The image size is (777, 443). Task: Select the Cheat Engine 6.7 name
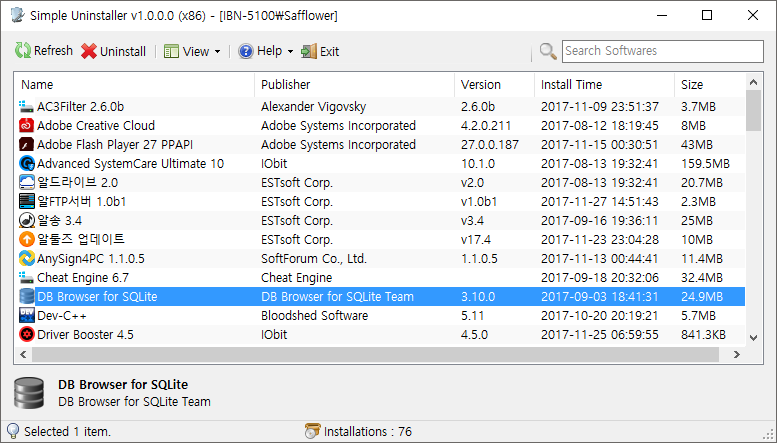(83, 277)
